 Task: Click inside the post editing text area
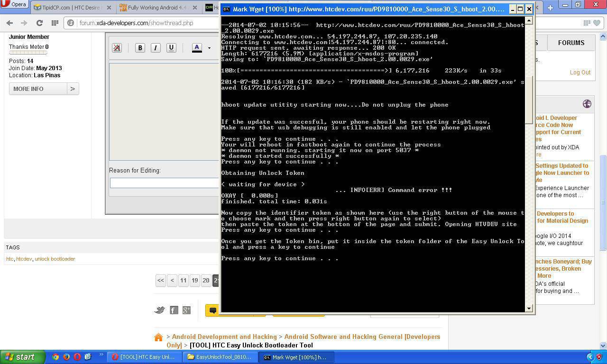pyautogui.click(x=165, y=111)
